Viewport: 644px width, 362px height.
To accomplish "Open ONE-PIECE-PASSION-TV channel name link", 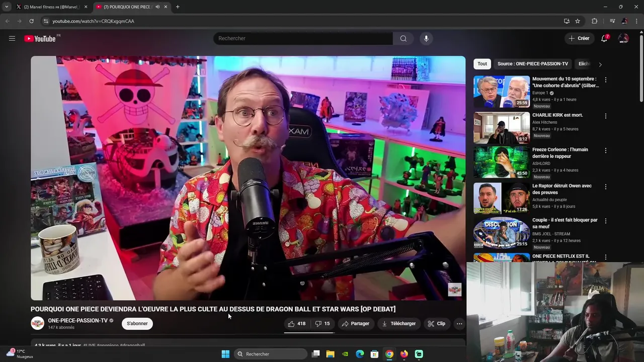I will 77,320.
